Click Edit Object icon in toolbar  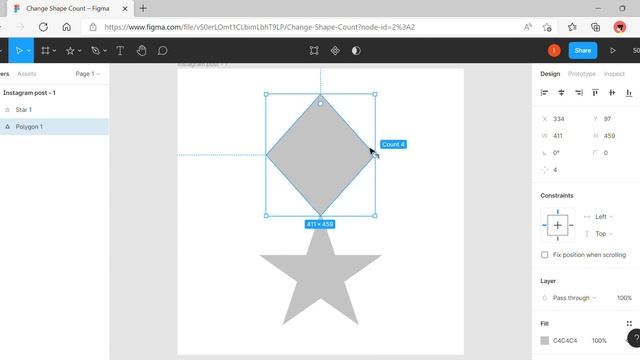314,51
